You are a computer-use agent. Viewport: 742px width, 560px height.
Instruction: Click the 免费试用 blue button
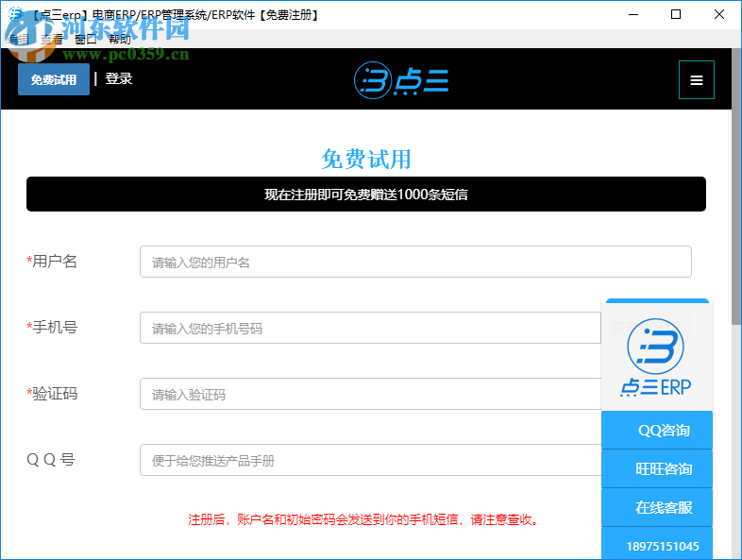pyautogui.click(x=54, y=79)
